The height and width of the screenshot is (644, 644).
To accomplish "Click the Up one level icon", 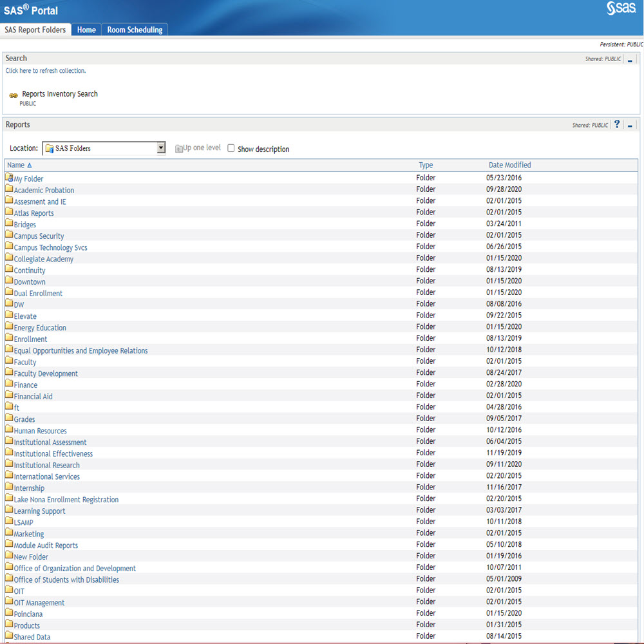I will point(179,149).
